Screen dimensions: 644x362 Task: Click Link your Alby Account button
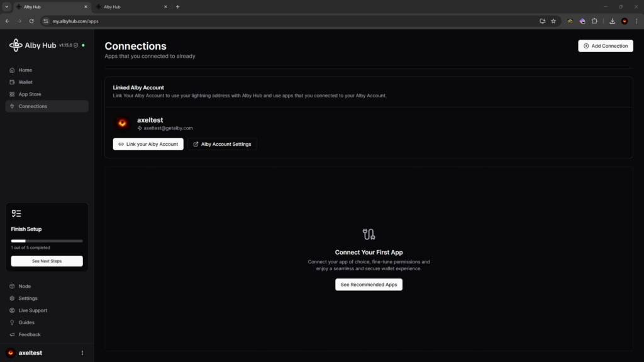point(148,144)
